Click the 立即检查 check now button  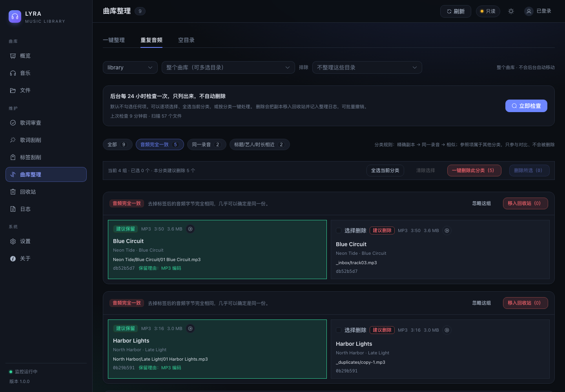tap(526, 106)
